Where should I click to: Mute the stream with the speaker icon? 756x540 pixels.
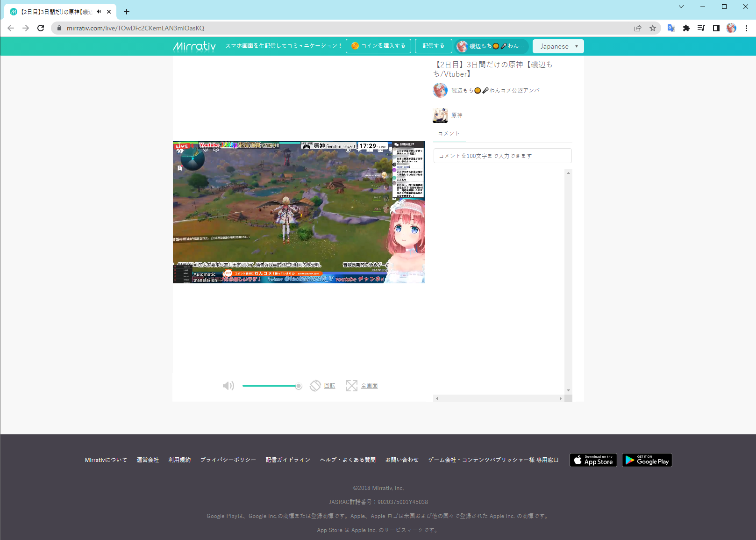(228, 386)
